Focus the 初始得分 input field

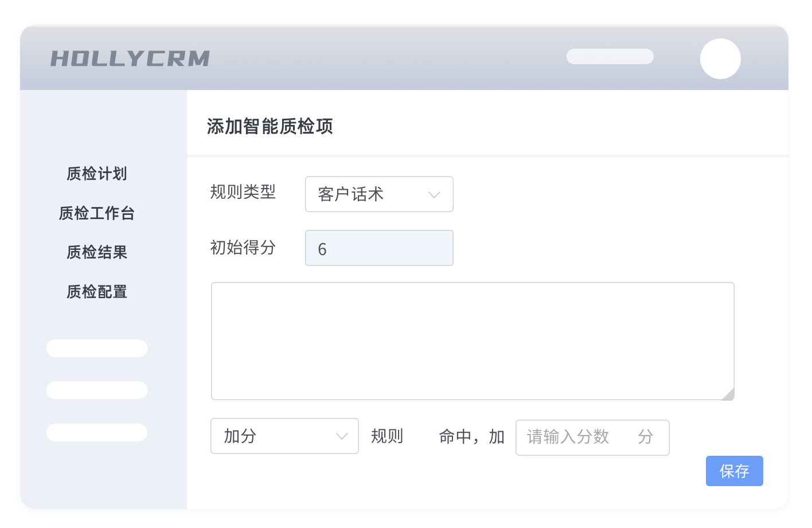[378, 248]
